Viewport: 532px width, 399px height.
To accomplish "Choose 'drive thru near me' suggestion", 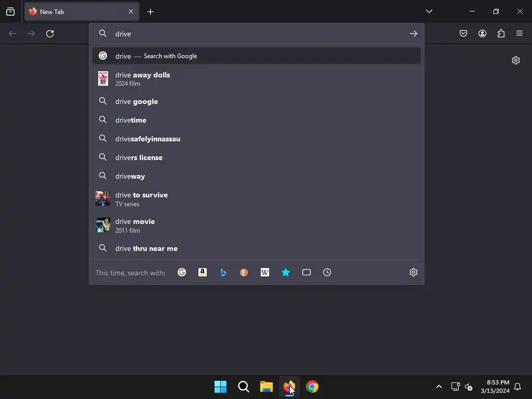I will [257, 248].
